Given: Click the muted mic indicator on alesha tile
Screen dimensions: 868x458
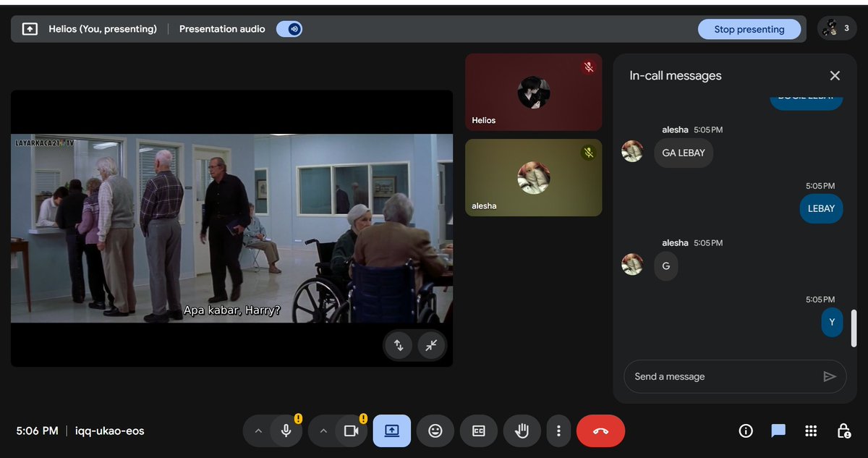Looking at the screenshot, I should pos(589,153).
